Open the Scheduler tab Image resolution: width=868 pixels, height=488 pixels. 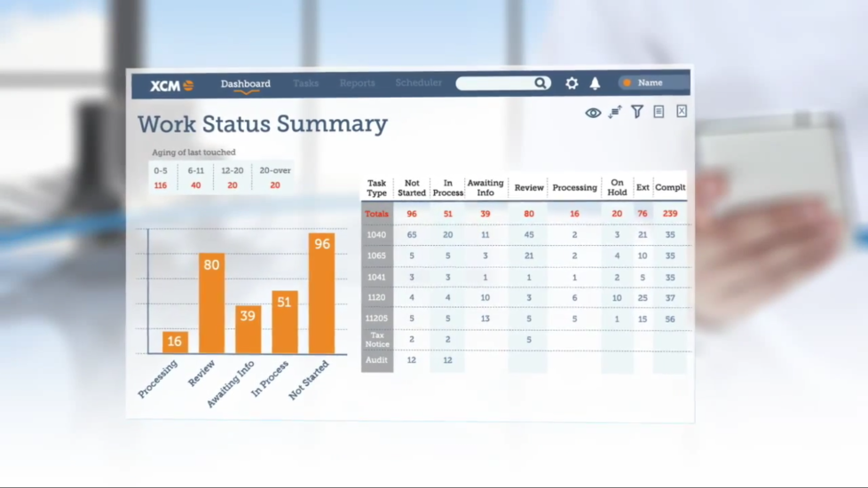point(418,83)
